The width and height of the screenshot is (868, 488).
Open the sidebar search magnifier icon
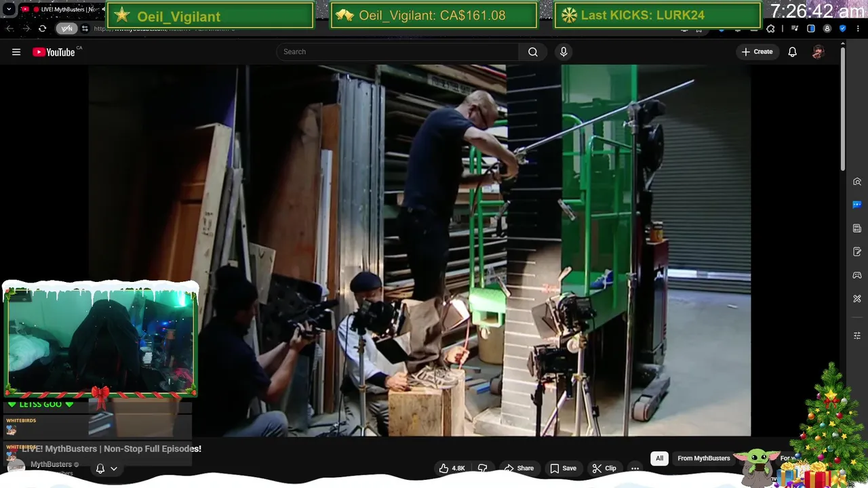[x=857, y=182]
